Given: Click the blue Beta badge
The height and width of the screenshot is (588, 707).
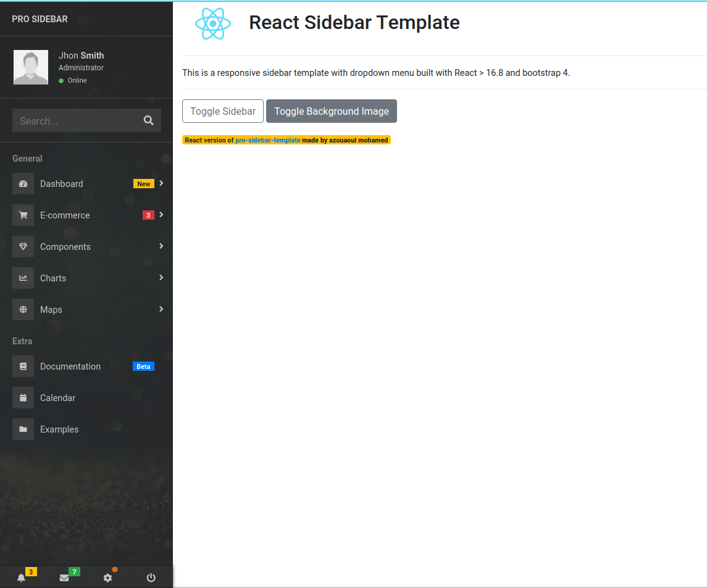Looking at the screenshot, I should [143, 366].
